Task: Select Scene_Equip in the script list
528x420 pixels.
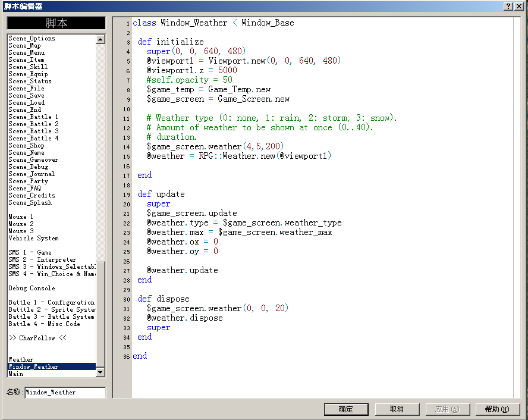Action: tap(28, 74)
